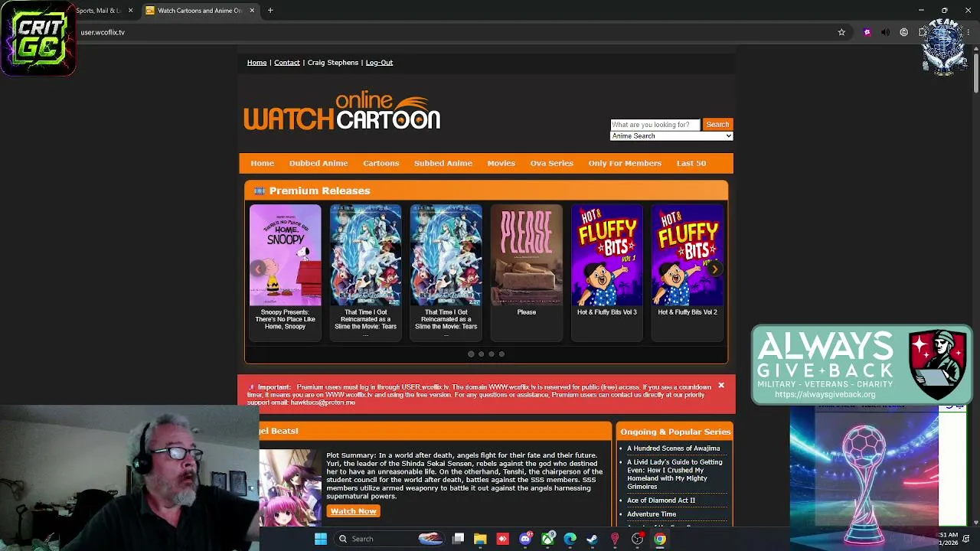Click the tab audio speaker icon
The image size is (980, 551).
pyautogui.click(x=885, y=32)
